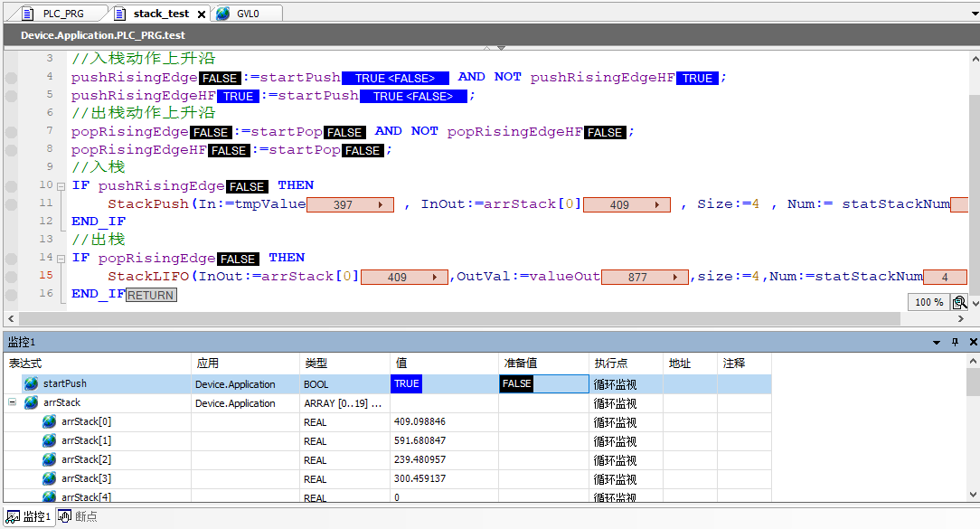
Task: Collapse the IF pushRisingEdge code block
Action: pyautogui.click(x=61, y=186)
